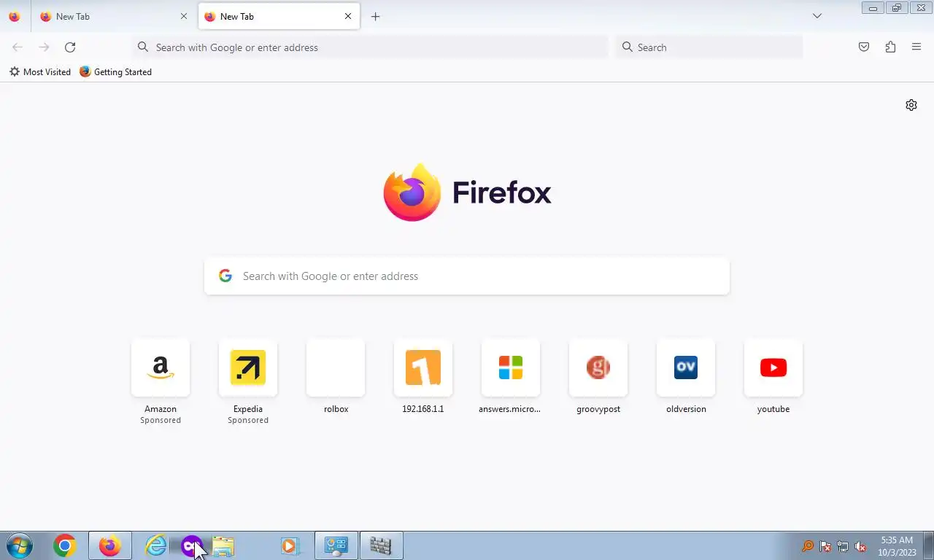
Task: Open the Extensions puzzle icon
Action: [x=890, y=47]
